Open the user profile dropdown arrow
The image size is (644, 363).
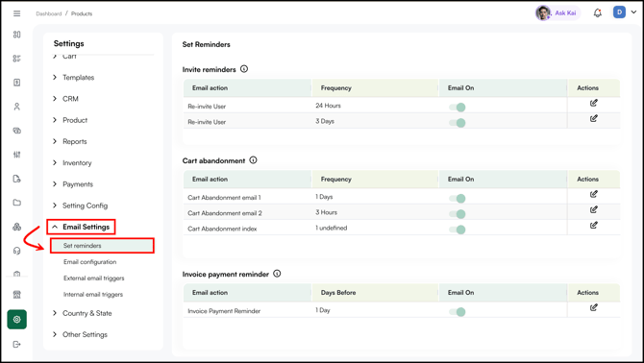click(x=633, y=12)
